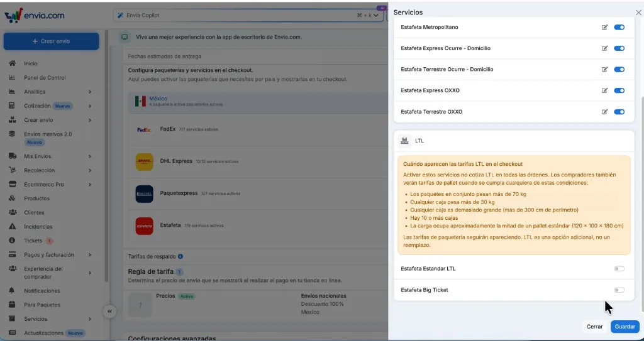The image size is (644, 341).
Task: Click the Clientes people icon
Action: pos(13,212)
